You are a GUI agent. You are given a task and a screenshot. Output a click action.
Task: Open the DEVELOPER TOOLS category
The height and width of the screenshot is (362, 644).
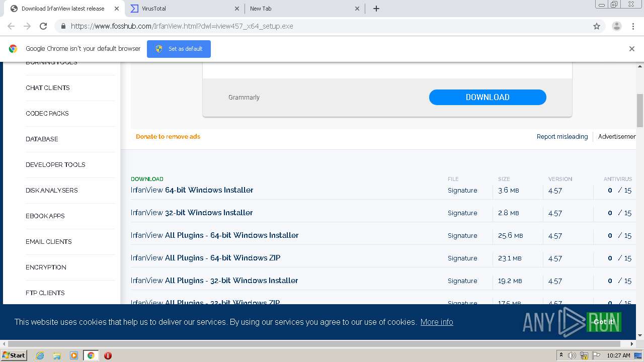[x=55, y=164]
